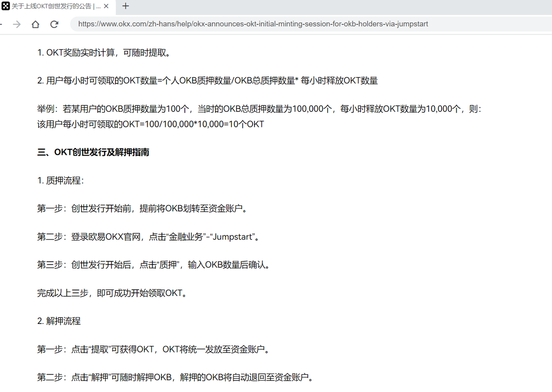Go to the browser home page
The image size is (552, 392).
pyautogui.click(x=35, y=24)
